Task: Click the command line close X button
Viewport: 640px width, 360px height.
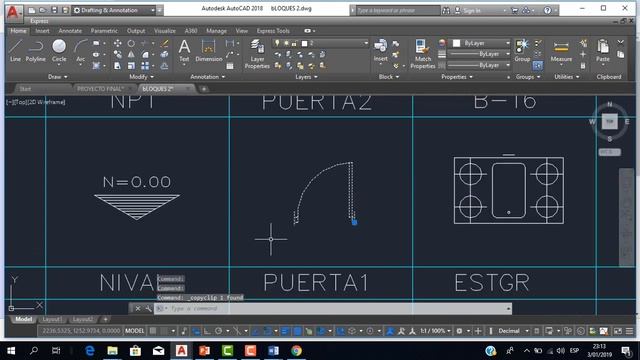Action: [138, 309]
